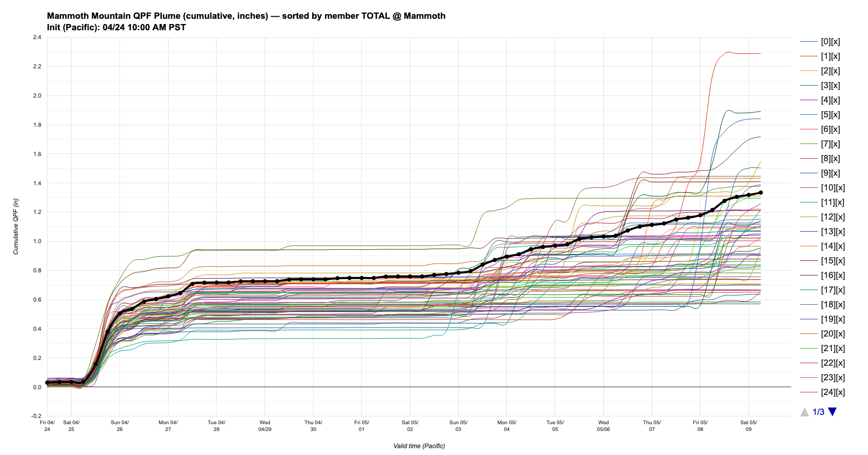Click the red line's peak near 2.3 inches
The height and width of the screenshot is (455, 868).
tap(729, 52)
